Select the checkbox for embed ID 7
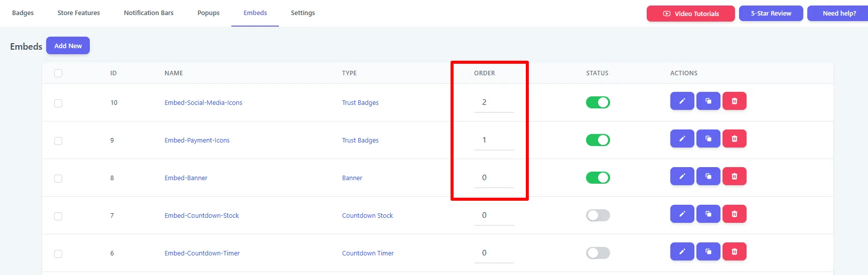The height and width of the screenshot is (275, 868). pos(58,216)
